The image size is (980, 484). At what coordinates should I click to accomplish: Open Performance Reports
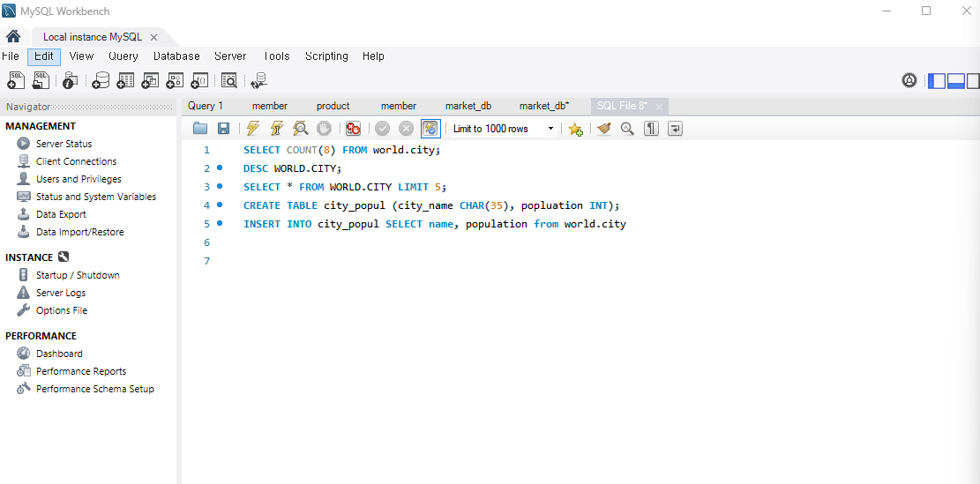tap(81, 371)
